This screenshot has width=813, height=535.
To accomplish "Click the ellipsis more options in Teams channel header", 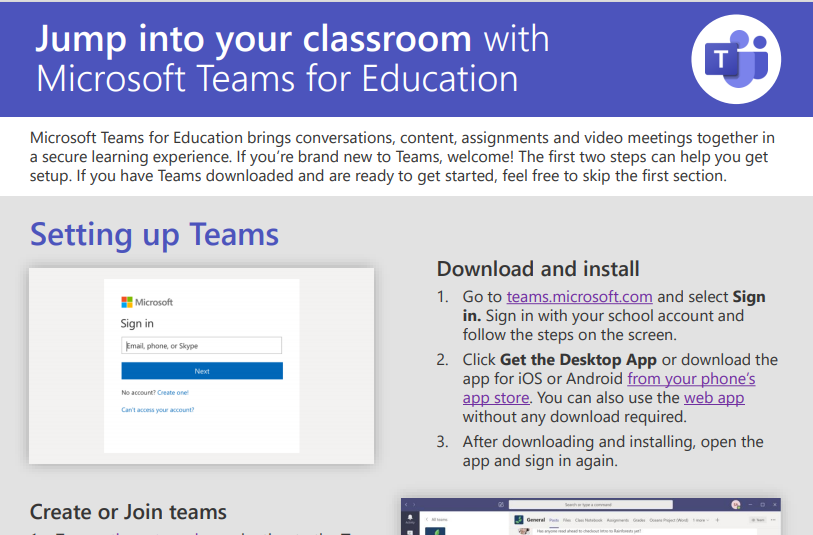I will [773, 520].
